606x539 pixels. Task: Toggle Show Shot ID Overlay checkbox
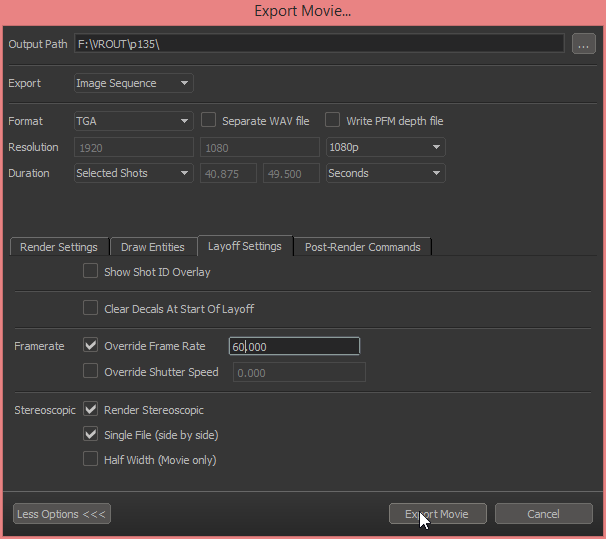click(91, 271)
